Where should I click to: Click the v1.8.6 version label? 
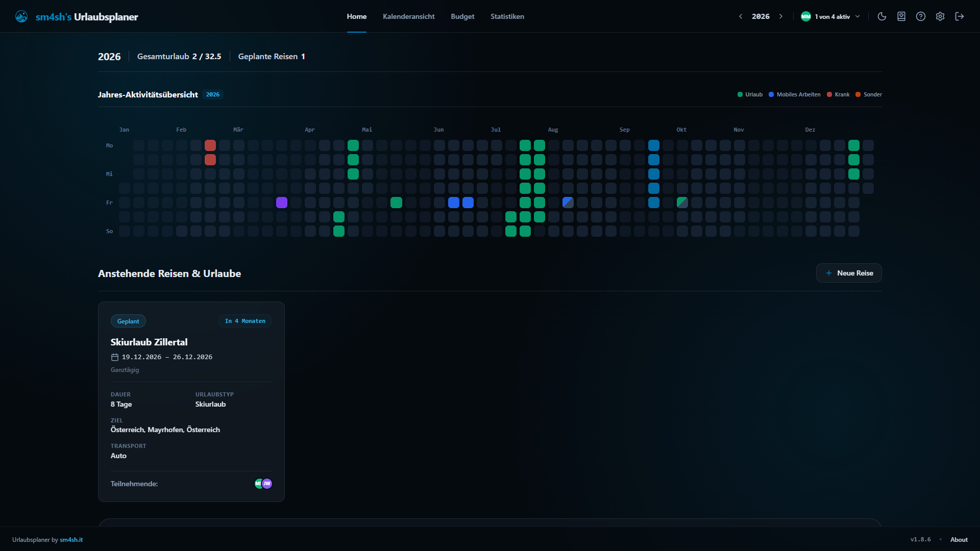coord(920,540)
